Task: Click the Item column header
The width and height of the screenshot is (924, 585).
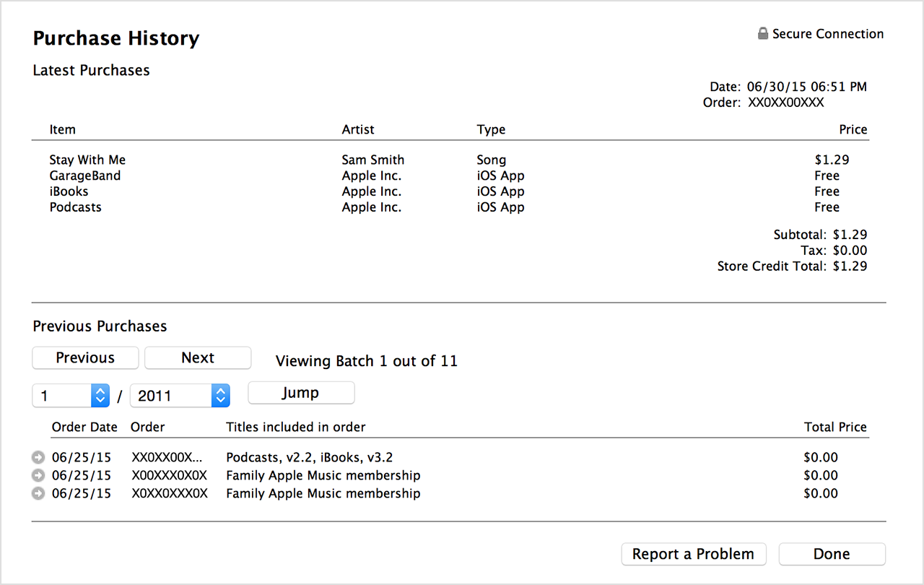Action: coord(63,130)
